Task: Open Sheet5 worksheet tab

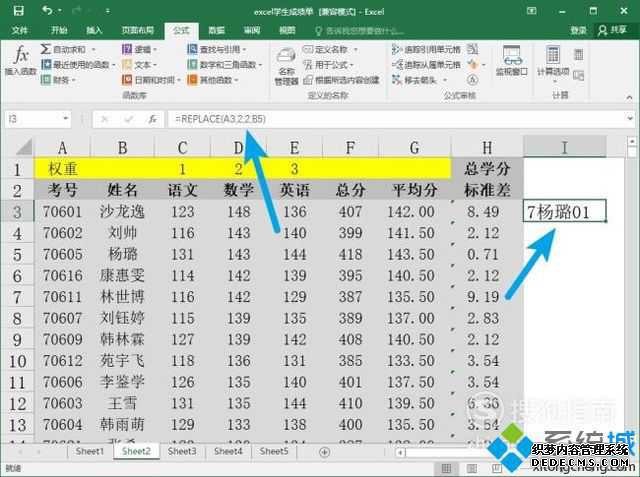Action: tap(274, 451)
